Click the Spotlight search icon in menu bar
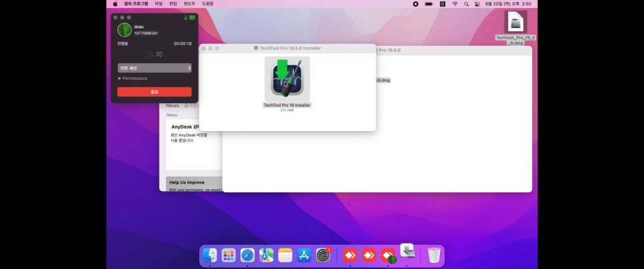The height and width of the screenshot is (269, 644). click(466, 4)
